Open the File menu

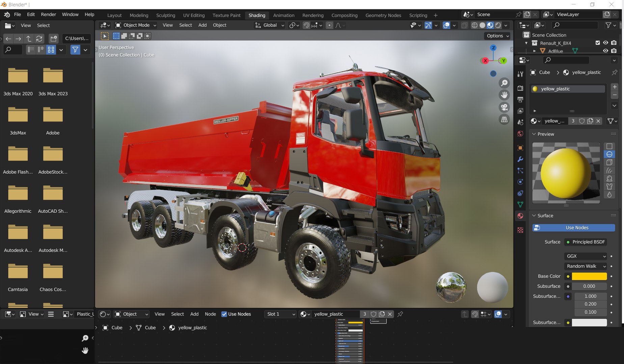(x=18, y=14)
